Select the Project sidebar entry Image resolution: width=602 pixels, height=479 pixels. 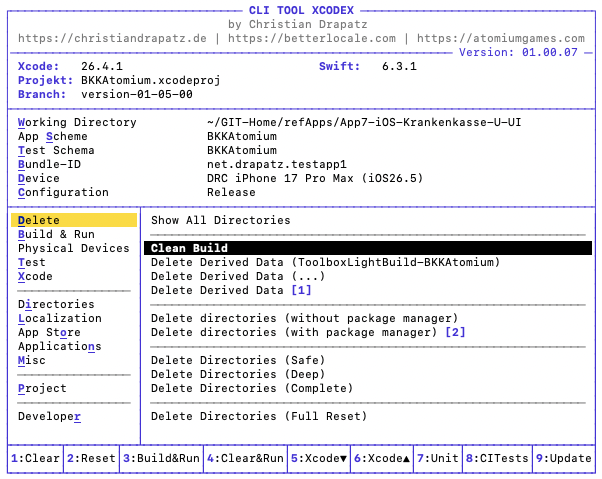(42, 388)
